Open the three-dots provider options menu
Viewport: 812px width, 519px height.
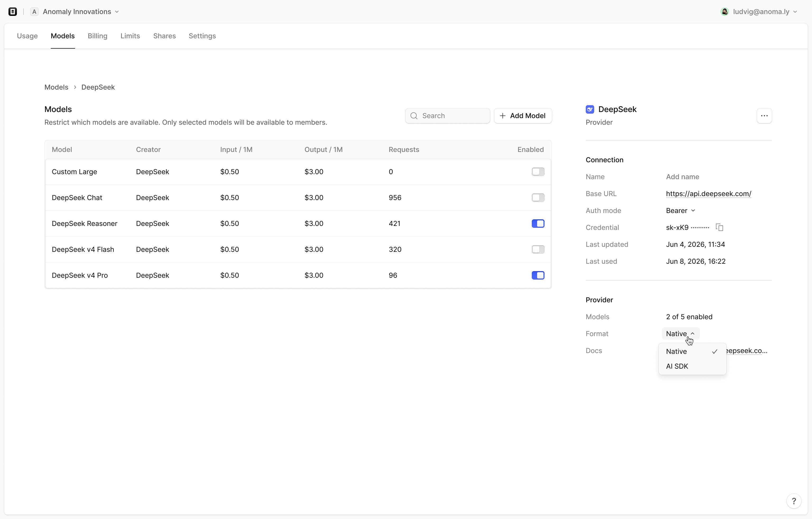[764, 116]
